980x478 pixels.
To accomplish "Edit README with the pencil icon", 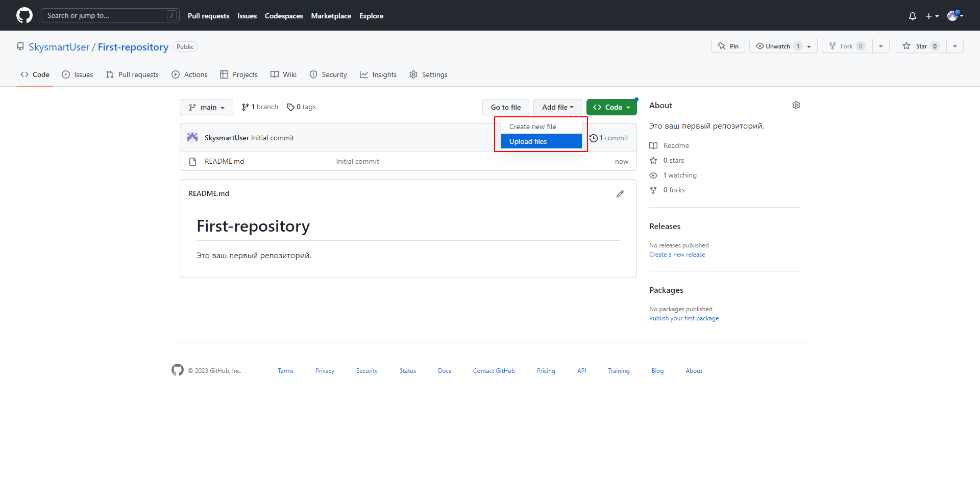I will [620, 194].
